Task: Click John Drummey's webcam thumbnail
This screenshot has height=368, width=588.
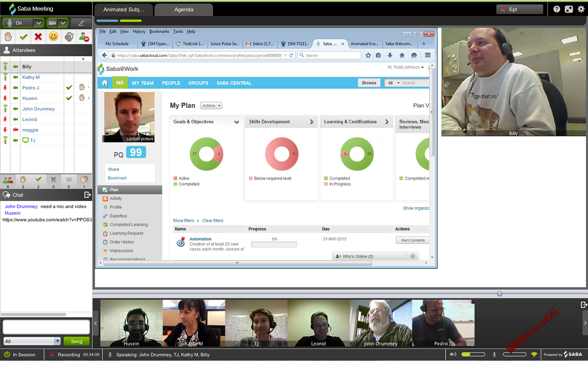Action: [381, 323]
